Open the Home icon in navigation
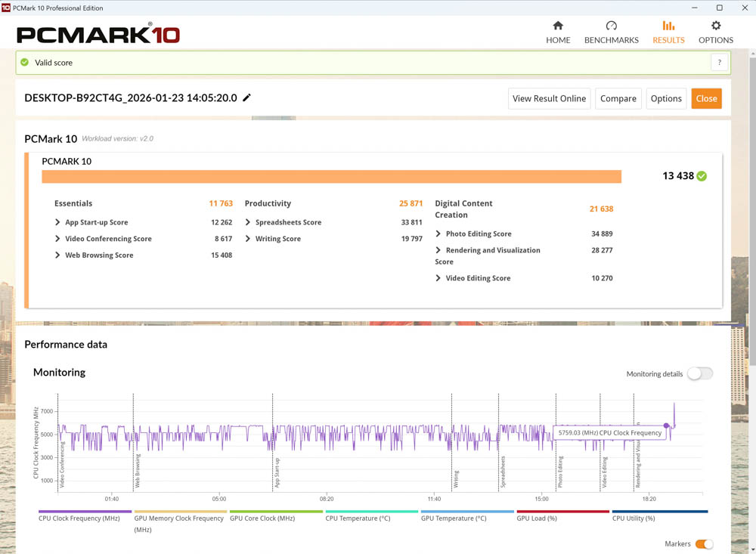 pos(558,26)
